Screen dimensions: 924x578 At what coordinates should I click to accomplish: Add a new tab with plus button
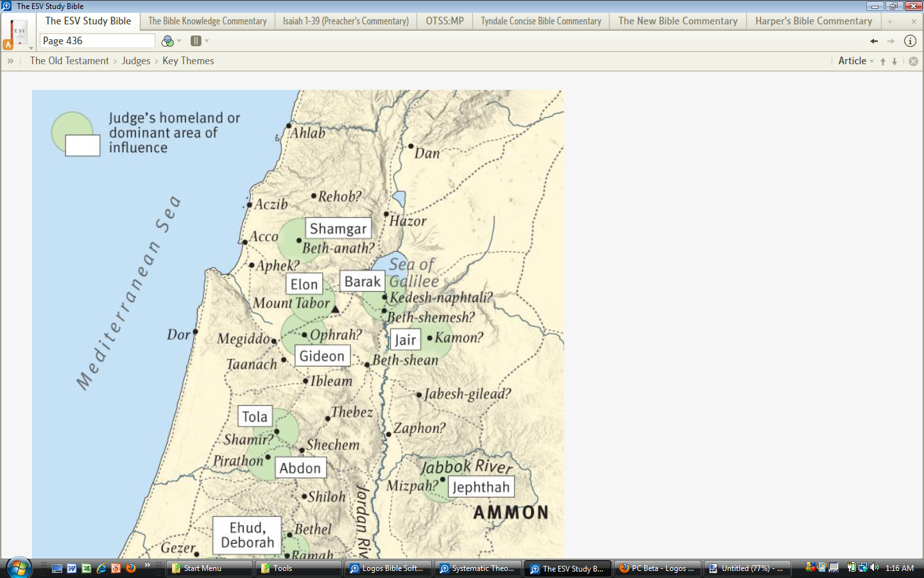pos(890,21)
